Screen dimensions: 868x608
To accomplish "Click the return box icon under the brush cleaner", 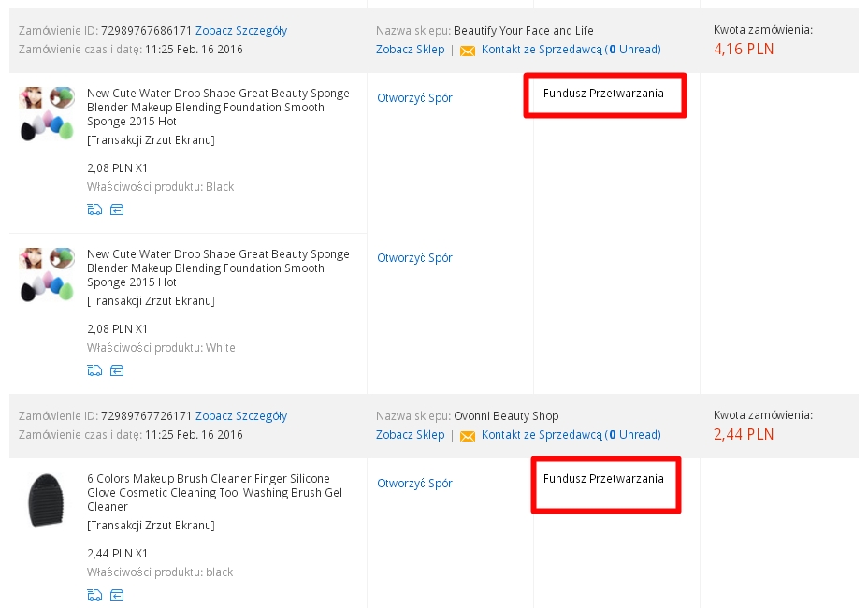I will 117,595.
